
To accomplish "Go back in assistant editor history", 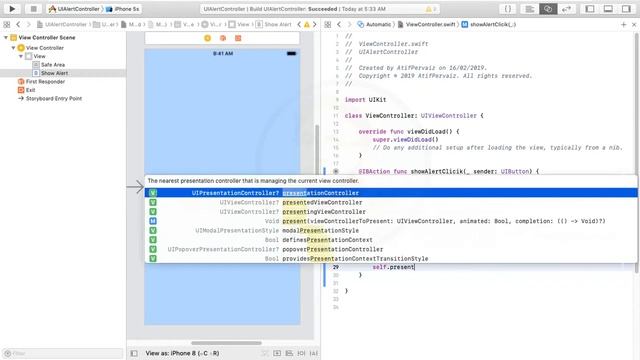I will pos(339,24).
